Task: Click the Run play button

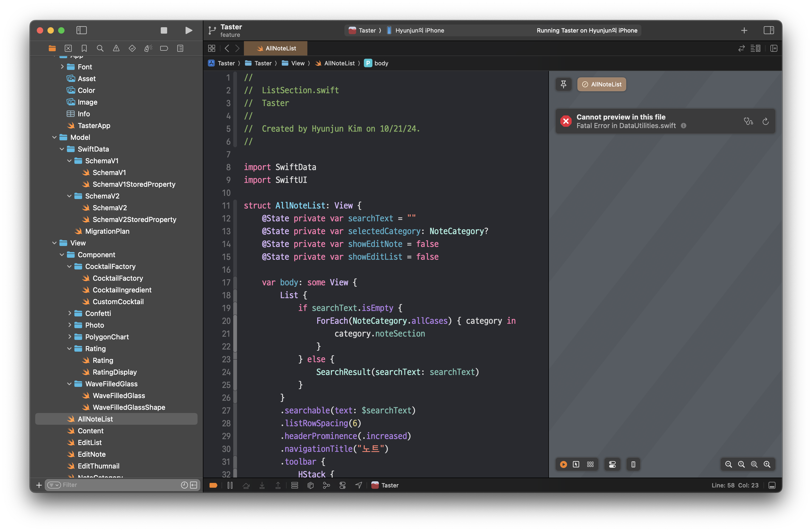Action: tap(188, 30)
